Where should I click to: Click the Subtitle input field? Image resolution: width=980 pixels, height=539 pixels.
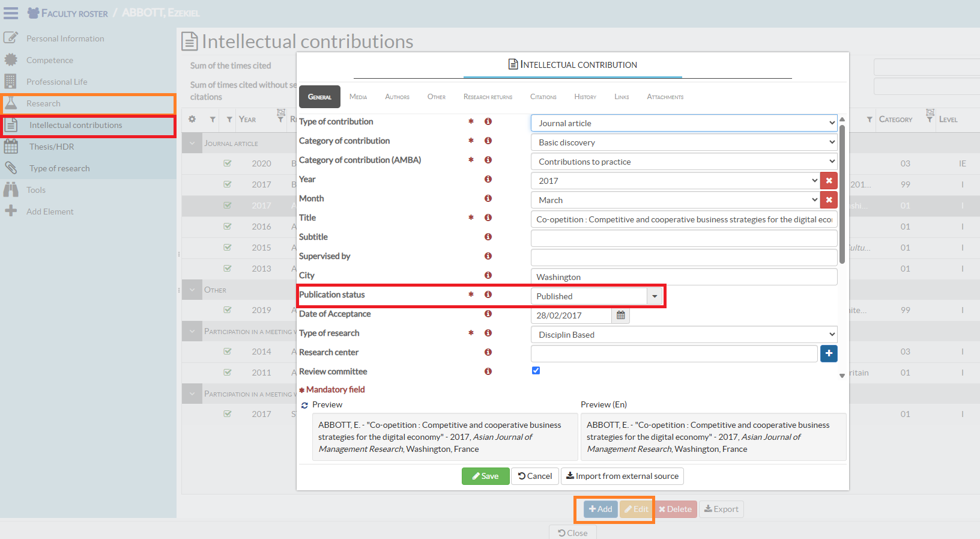[x=683, y=238]
